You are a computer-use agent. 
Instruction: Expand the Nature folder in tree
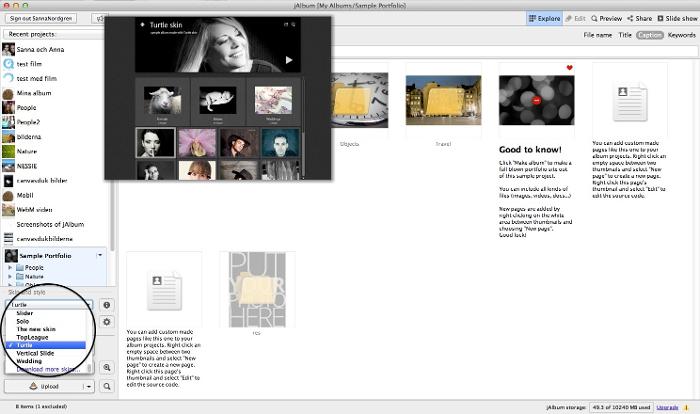pyautogui.click(x=10, y=277)
